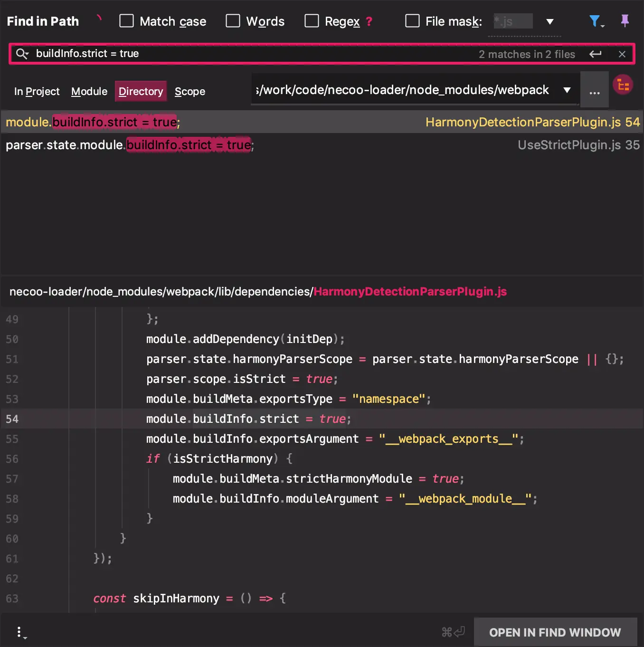
Task: Click the Find in Path title
Action: click(43, 21)
